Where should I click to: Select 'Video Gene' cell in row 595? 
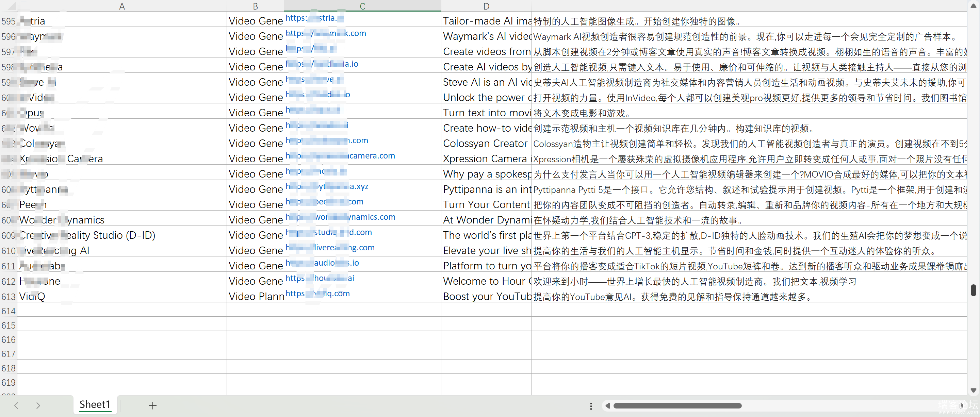pos(255,19)
